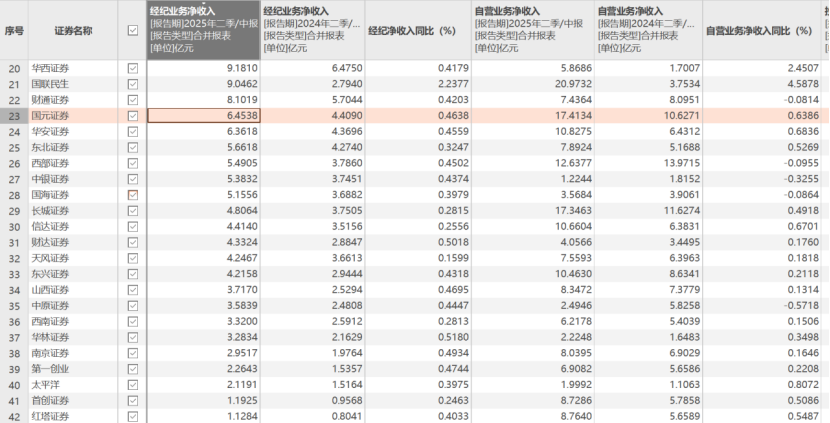Image resolution: width=830 pixels, height=423 pixels.
Task: Uncheck the checkbox for 国元证券
Action: [133, 116]
